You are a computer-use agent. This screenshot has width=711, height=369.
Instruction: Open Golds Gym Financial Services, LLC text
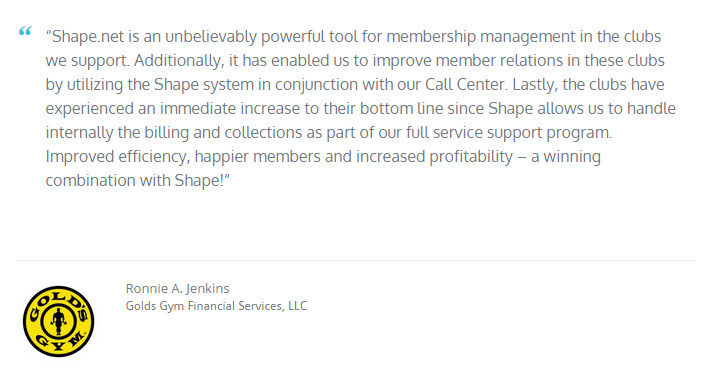[216, 306]
